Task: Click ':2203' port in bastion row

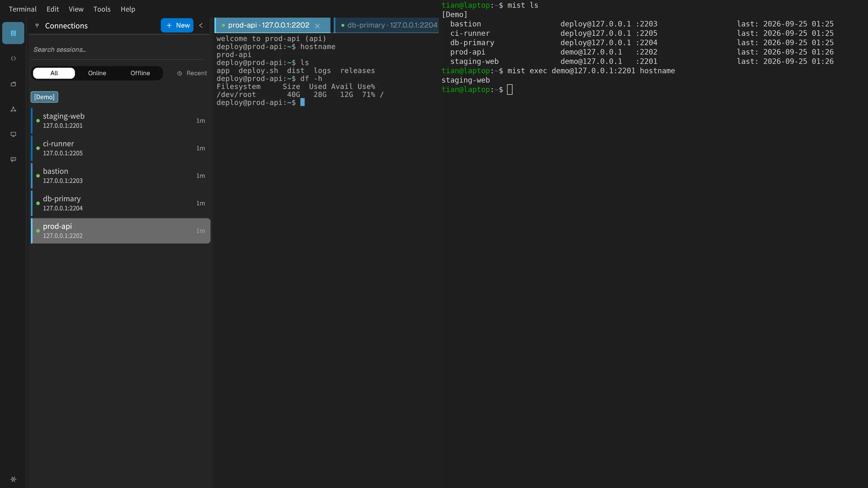Action: click(x=646, y=24)
